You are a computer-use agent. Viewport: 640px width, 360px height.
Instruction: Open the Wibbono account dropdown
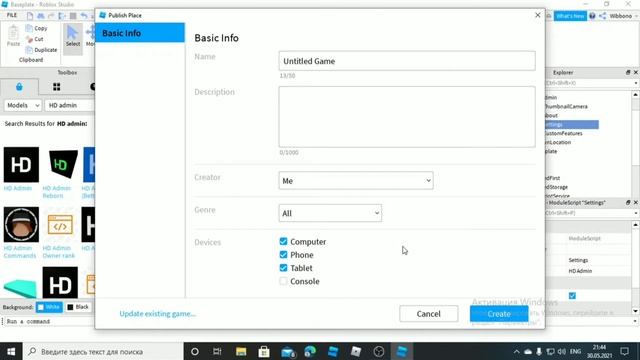point(624,16)
